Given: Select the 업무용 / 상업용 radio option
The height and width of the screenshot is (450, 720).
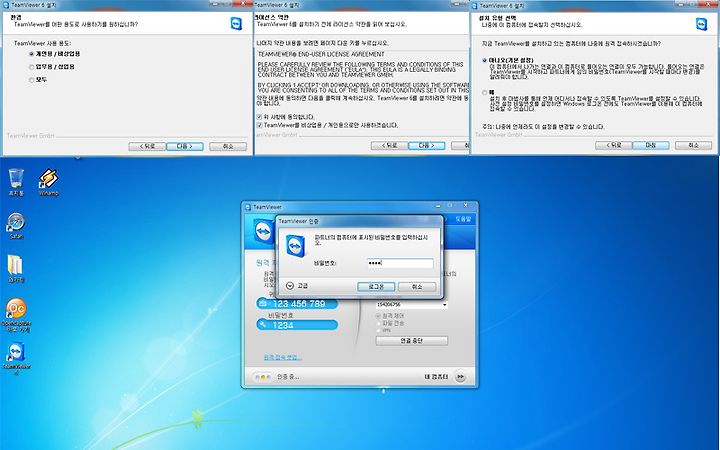Looking at the screenshot, I should [x=32, y=67].
